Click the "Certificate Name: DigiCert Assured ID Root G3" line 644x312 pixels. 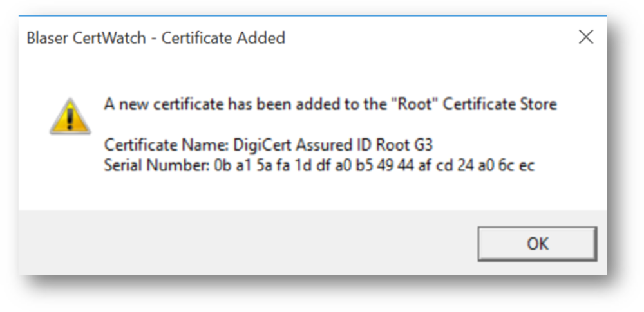click(269, 145)
